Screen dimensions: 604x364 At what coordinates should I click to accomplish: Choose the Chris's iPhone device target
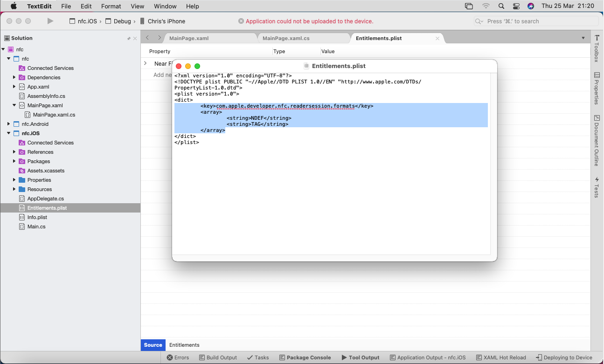pos(162,21)
